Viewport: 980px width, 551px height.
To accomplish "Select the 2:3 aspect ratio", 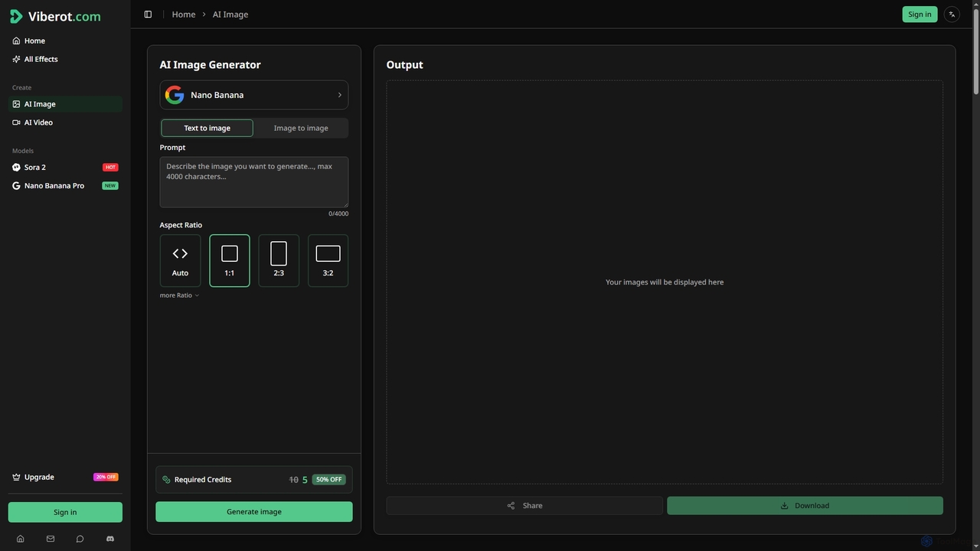I will 279,261.
